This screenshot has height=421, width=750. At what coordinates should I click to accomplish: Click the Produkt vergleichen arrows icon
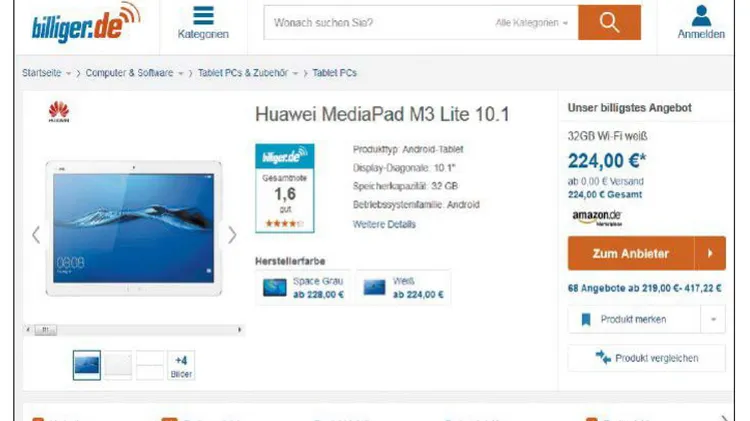[603, 357]
